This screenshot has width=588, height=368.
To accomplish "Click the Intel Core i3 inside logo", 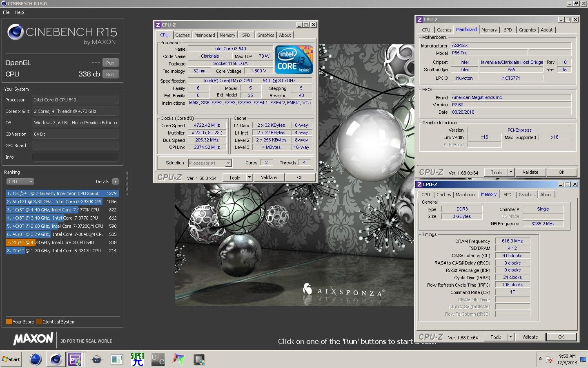I will (294, 60).
